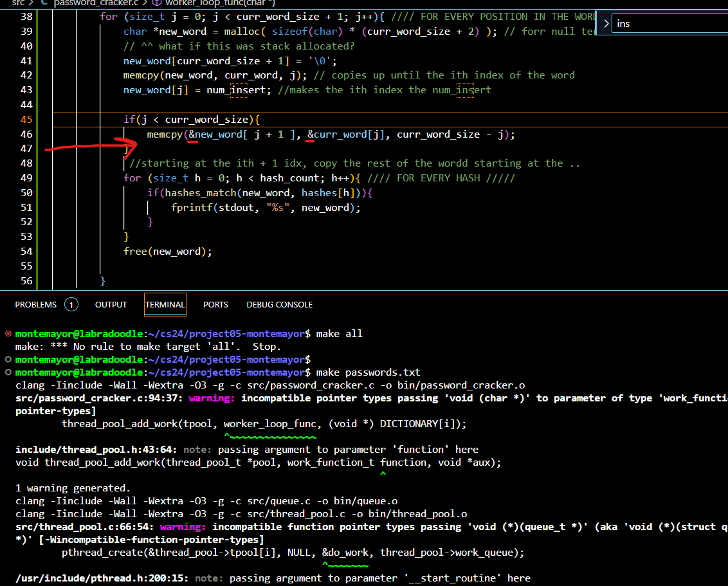Switch to the PROBLEMS panel tab
The height and width of the screenshot is (586, 728).
coord(36,305)
